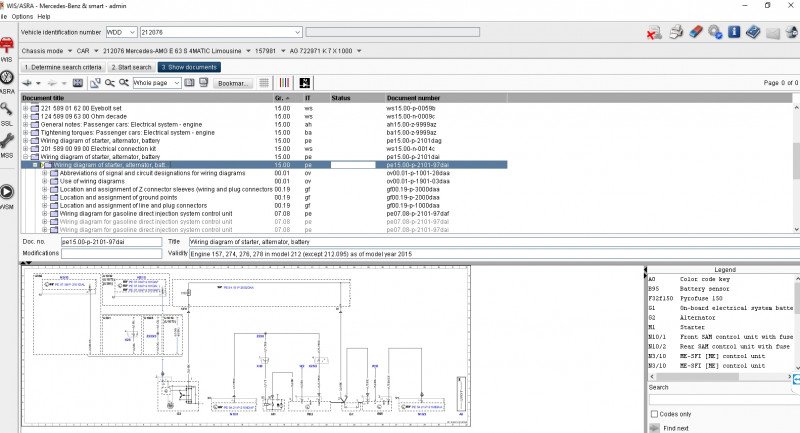Open settings gear with blue check
800x433 pixels.
[715, 32]
